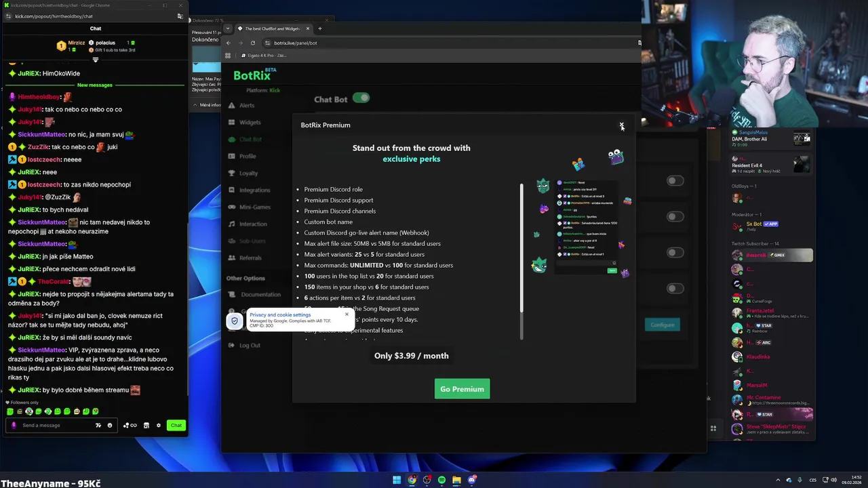
Task: Click the New messages divider
Action: [95, 85]
